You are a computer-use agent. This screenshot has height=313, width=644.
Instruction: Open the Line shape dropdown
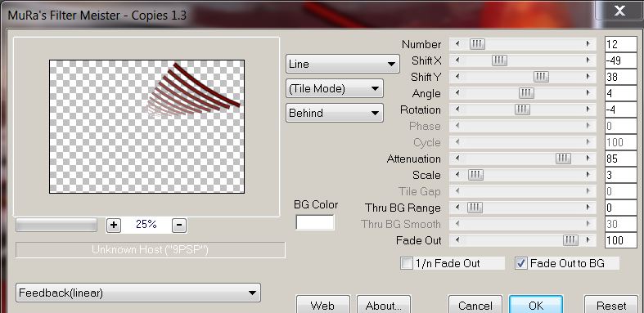343,64
